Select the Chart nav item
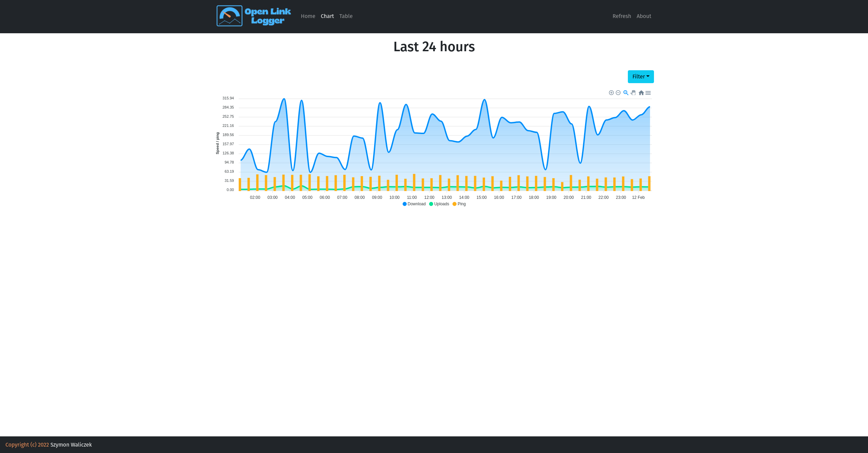 (x=327, y=16)
